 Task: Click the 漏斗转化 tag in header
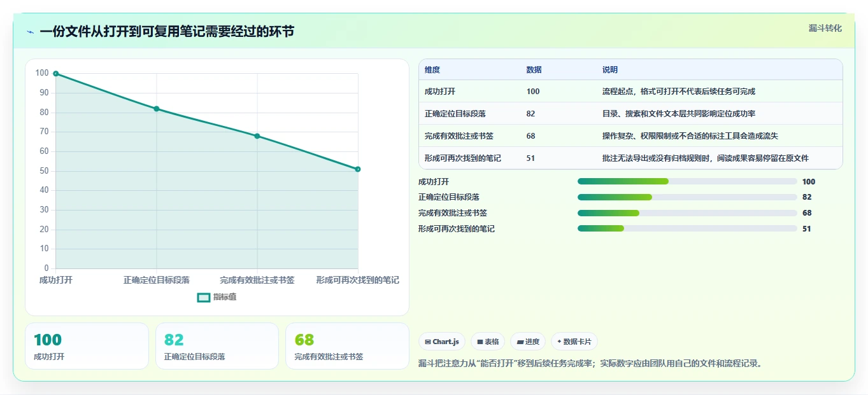pos(825,28)
